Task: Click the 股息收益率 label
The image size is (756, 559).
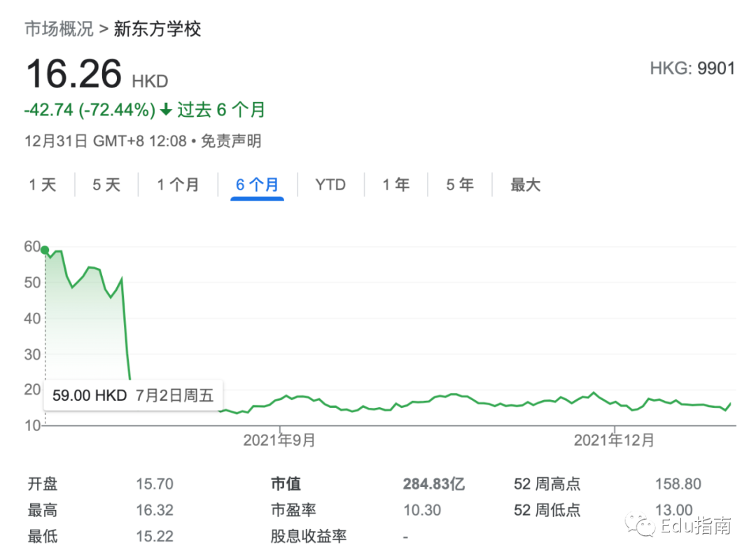Action: coord(309,536)
